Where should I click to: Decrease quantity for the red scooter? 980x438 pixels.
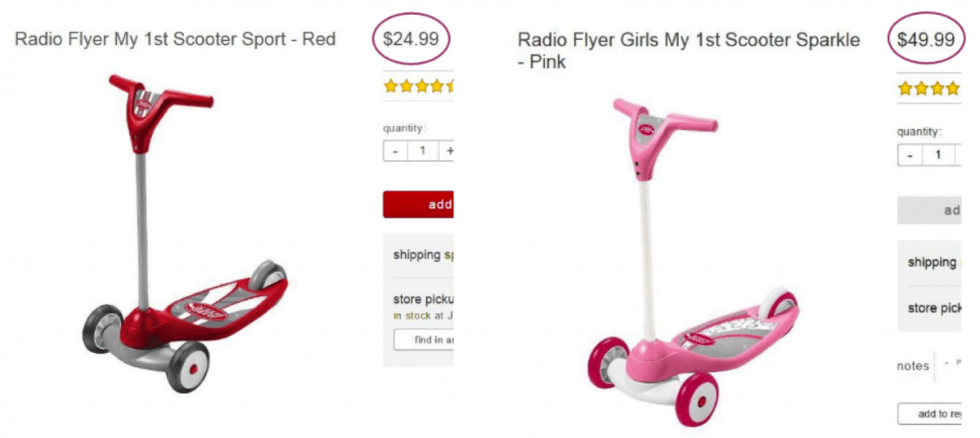coord(395,151)
